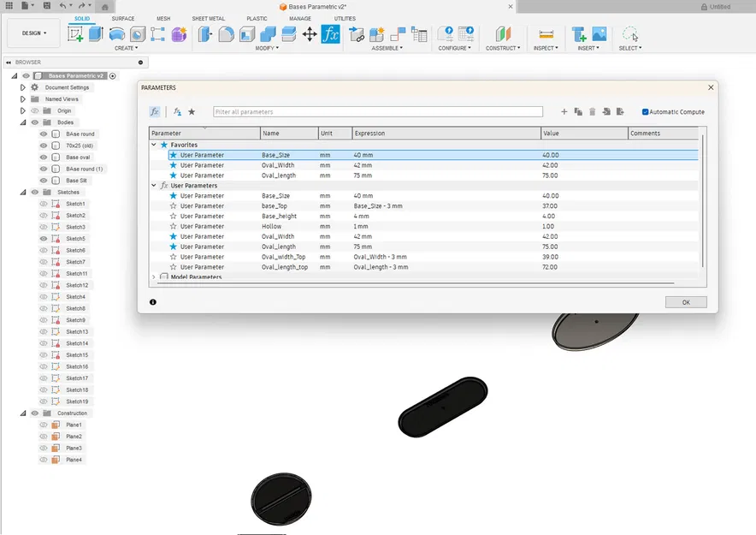Toggle the show all parameters fx filter

point(154,112)
